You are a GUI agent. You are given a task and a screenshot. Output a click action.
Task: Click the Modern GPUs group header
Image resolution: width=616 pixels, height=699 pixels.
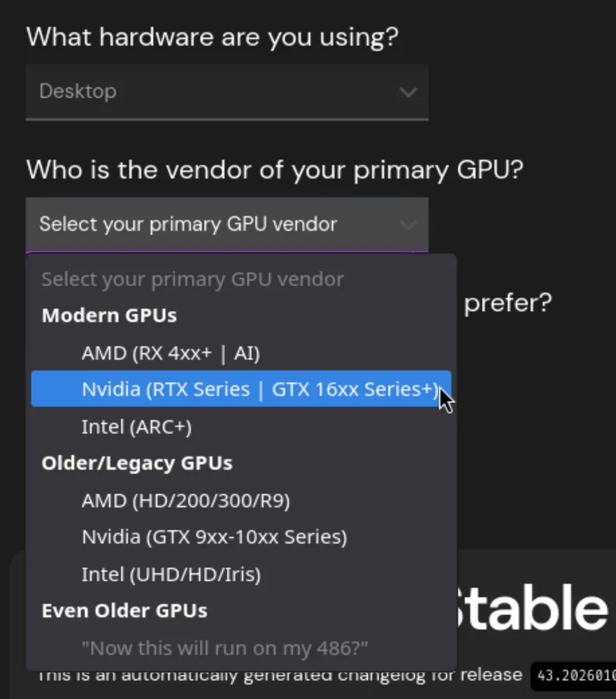point(109,315)
